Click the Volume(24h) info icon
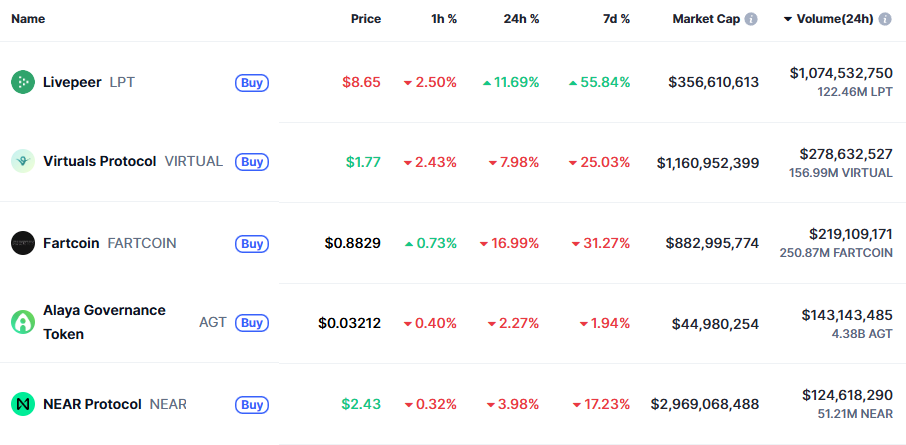The width and height of the screenshot is (906, 445). (885, 19)
